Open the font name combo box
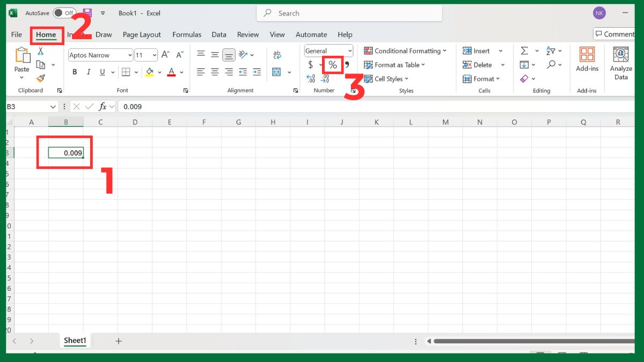This screenshot has width=644, height=362. click(x=100, y=55)
